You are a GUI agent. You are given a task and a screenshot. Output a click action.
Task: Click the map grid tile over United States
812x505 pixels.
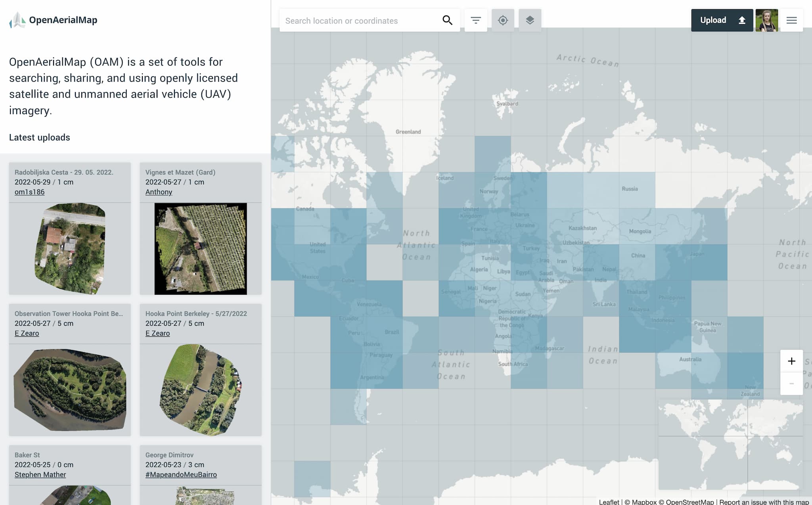click(312, 262)
